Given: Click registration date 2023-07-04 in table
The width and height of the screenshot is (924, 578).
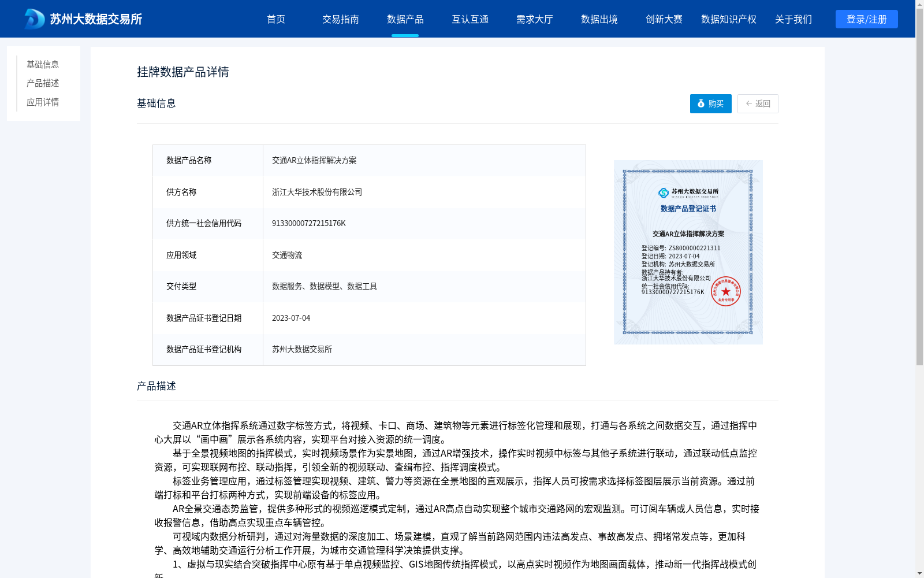Looking at the screenshot, I should coord(291,318).
